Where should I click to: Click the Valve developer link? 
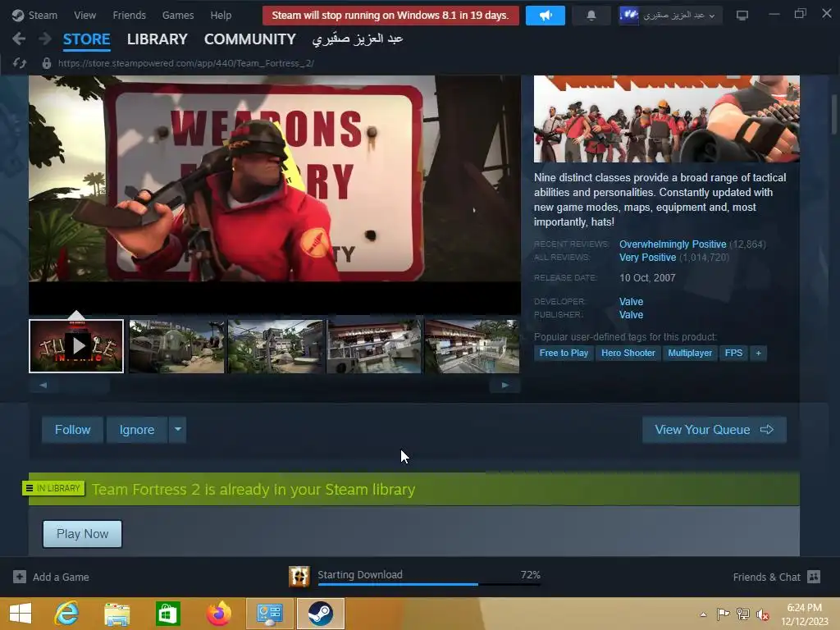[x=631, y=302]
